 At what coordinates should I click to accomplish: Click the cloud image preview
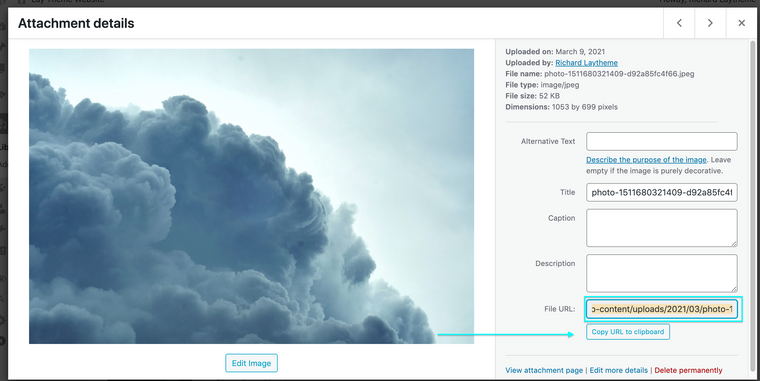251,196
